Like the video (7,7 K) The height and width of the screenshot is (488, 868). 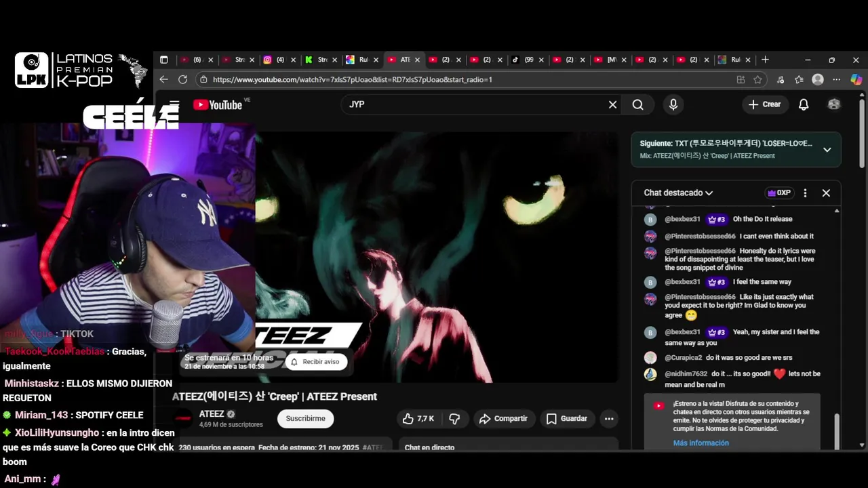coord(418,419)
